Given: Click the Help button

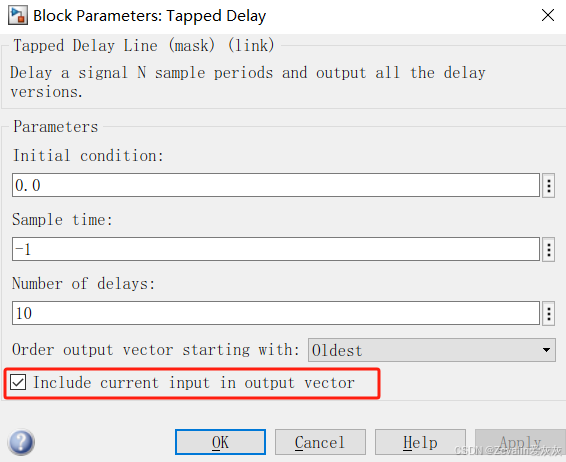Looking at the screenshot, I should [x=420, y=442].
